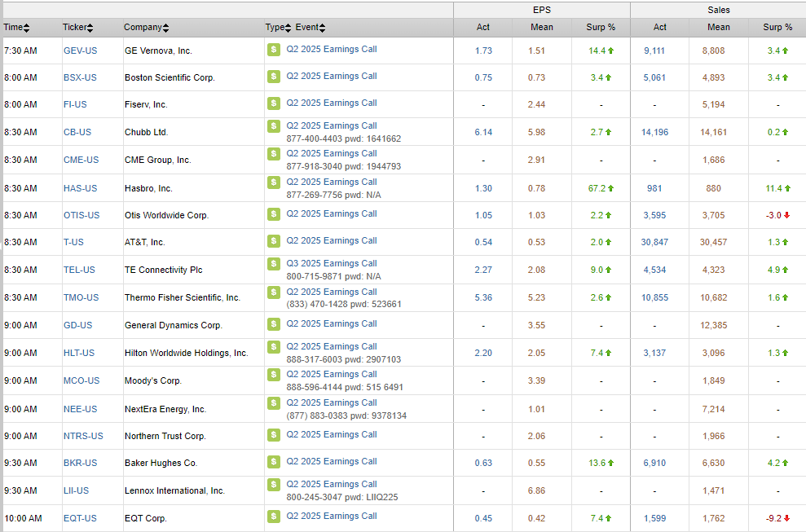Viewport: 806px width, 532px height.
Task: Open the GD-US ticker link
Action: (77, 325)
